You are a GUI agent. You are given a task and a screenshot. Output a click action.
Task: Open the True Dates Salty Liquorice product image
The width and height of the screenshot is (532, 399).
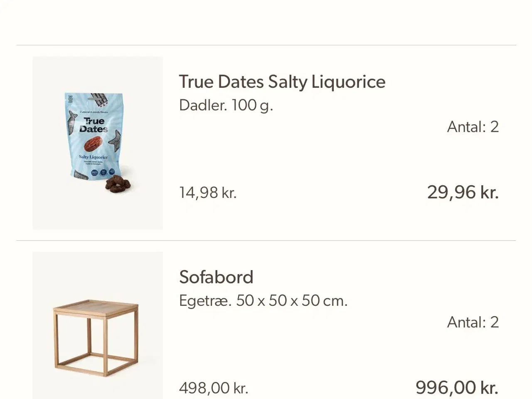(x=98, y=143)
